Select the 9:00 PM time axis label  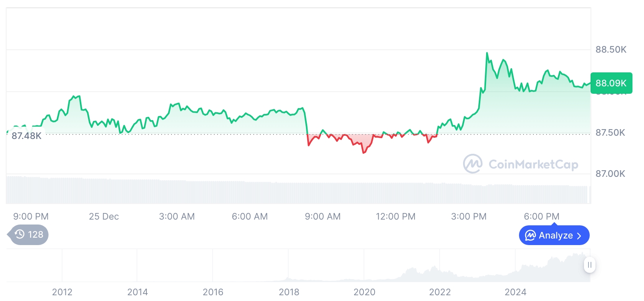click(31, 216)
